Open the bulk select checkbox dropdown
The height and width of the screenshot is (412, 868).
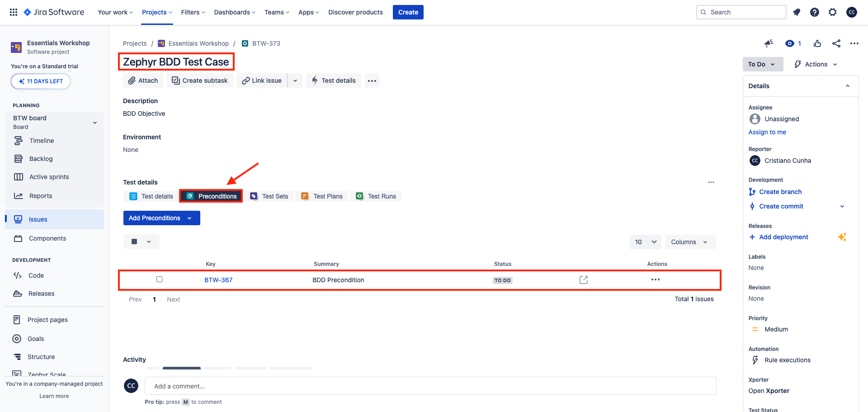142,242
